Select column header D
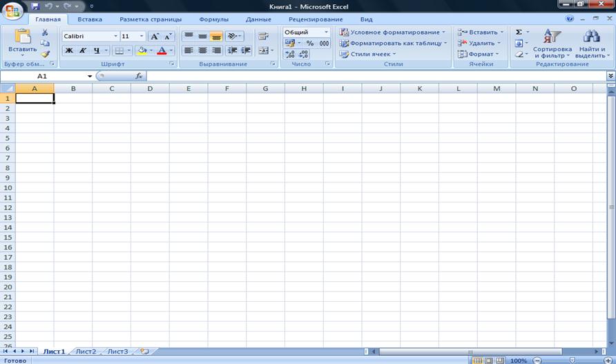Screen dimensions: 616x364 coord(150,88)
